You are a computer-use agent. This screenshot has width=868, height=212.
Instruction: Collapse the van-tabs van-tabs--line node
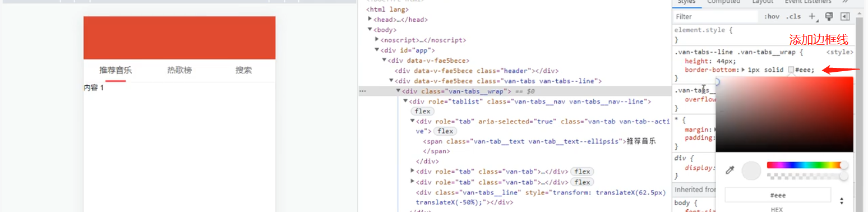click(x=391, y=81)
